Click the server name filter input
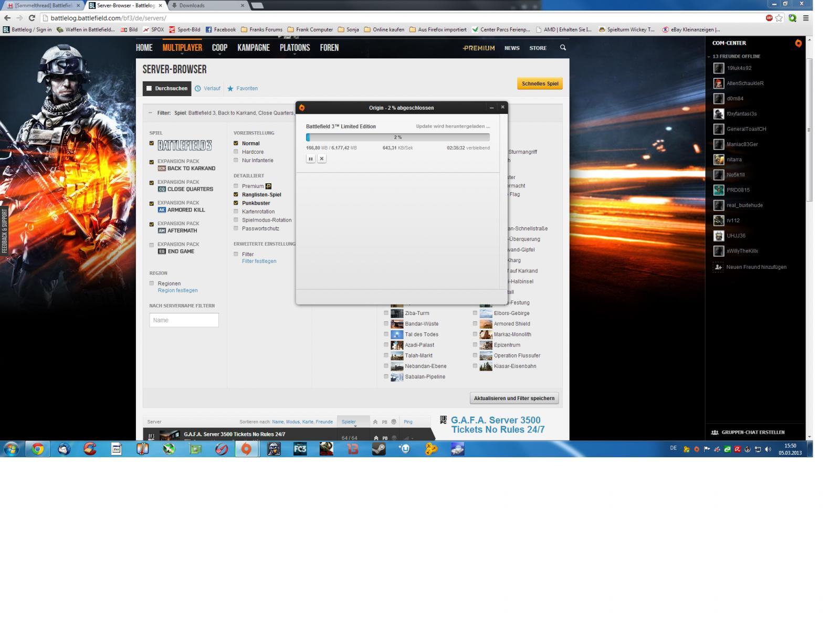 tap(184, 320)
